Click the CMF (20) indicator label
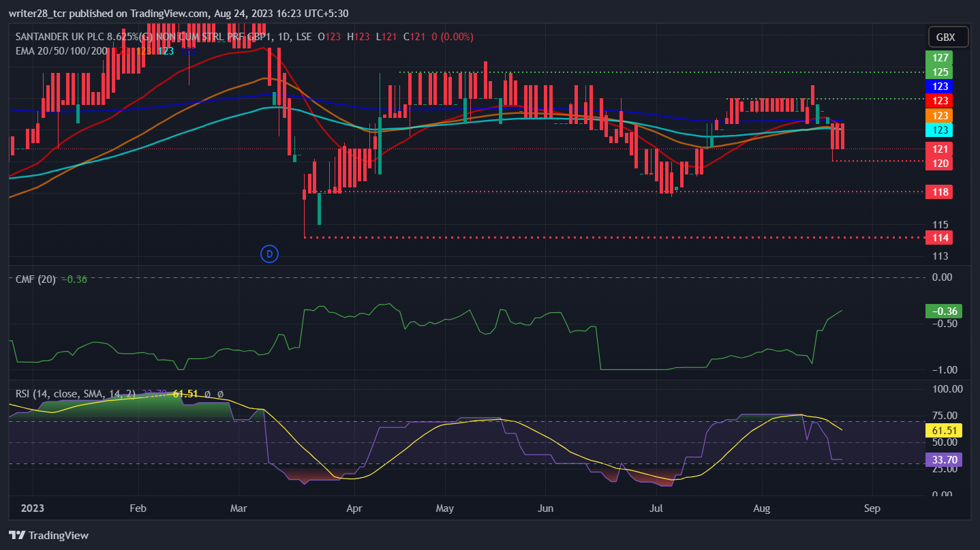Viewport: 980px width, 550px height. pos(36,279)
